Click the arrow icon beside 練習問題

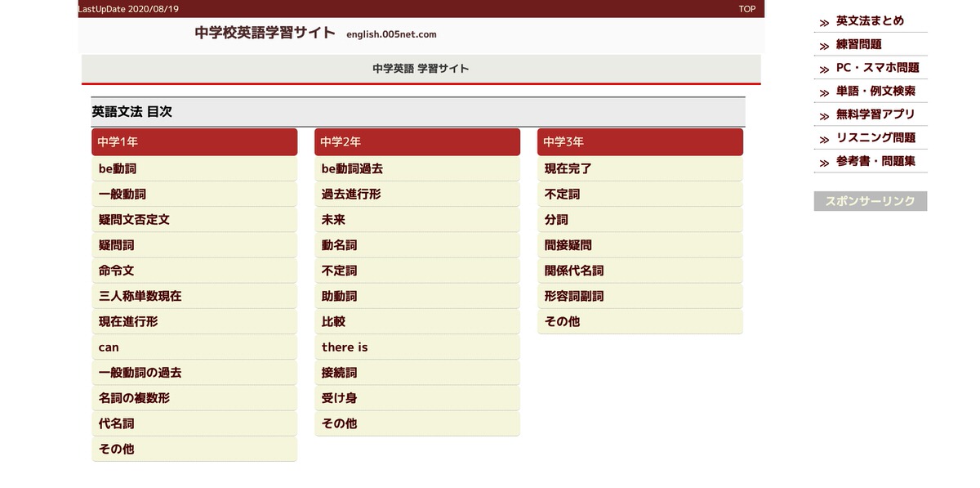(822, 44)
